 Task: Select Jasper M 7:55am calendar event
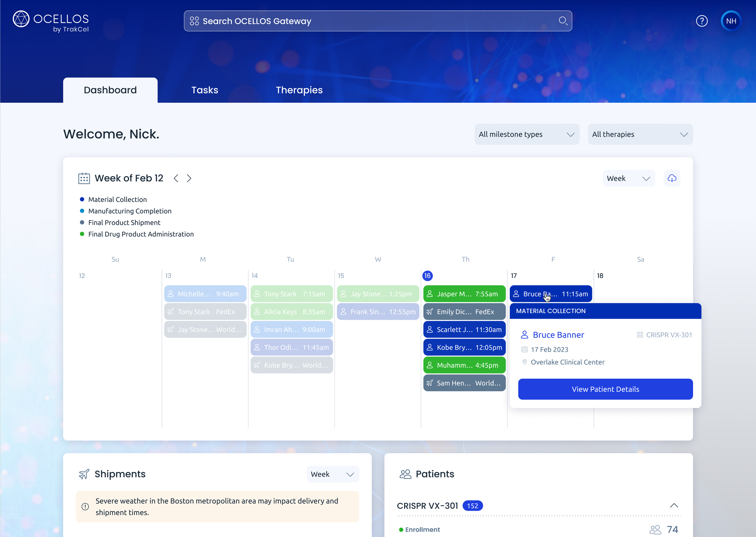[464, 294]
